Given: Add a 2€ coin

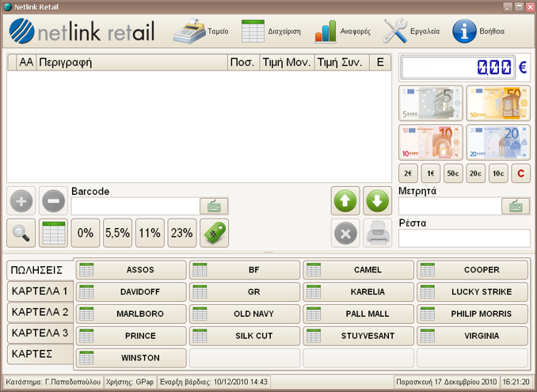Looking at the screenshot, I should coord(408,173).
